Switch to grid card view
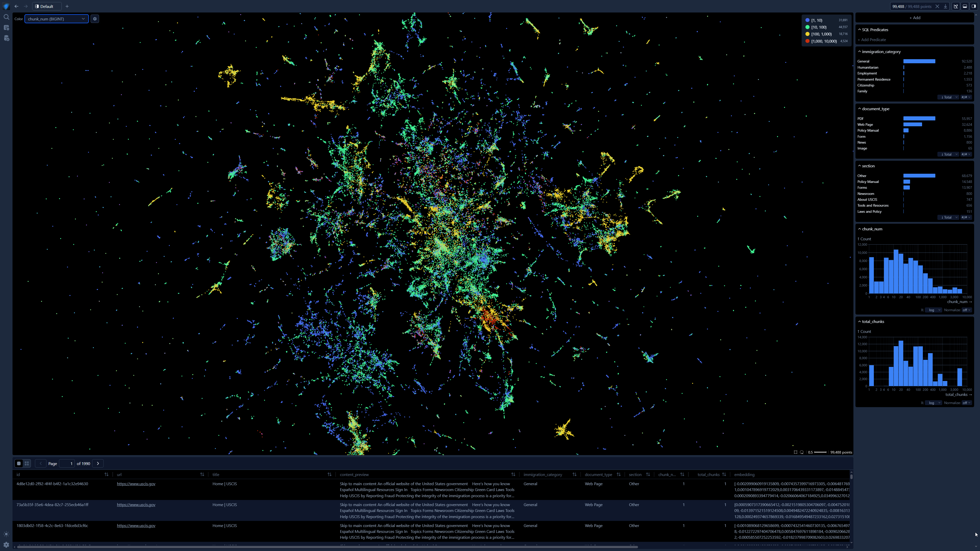 coord(27,464)
